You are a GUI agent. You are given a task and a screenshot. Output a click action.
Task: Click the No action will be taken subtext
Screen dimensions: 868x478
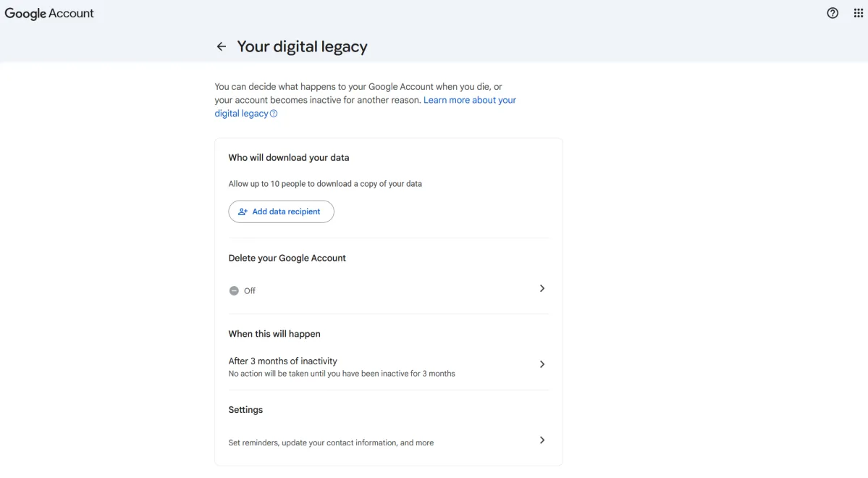342,374
